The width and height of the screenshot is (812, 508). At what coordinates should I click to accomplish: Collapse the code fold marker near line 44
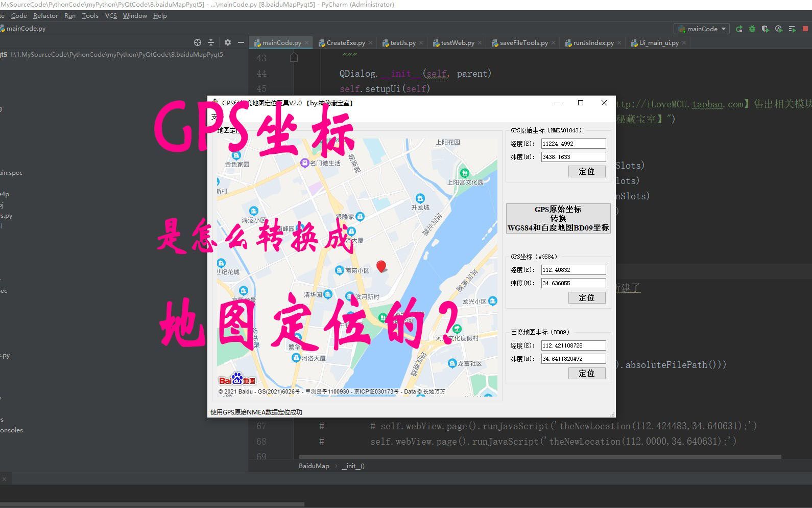coord(294,58)
